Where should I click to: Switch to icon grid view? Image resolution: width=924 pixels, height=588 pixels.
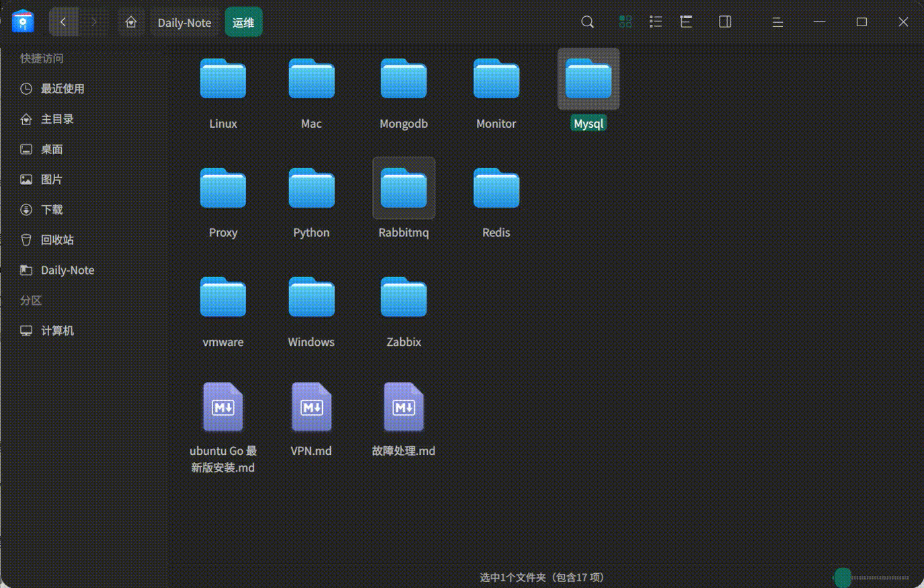pos(625,22)
